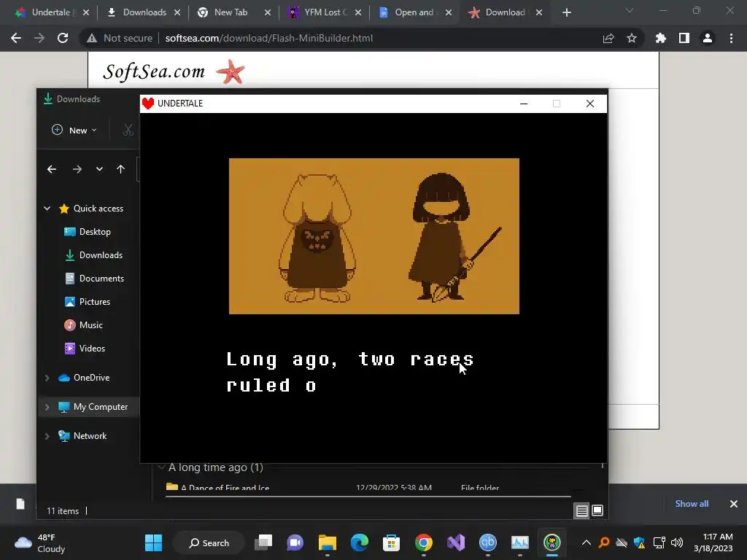Select OneDrive in the navigation pane
Viewport: 747px width, 560px height.
click(84, 378)
